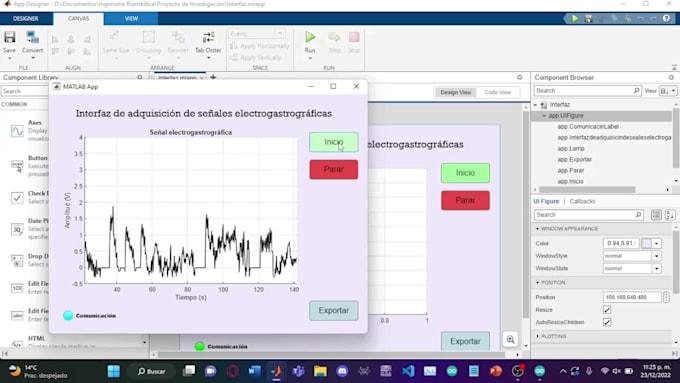Open the Component Browser View dropdown
The image size is (680, 383).
coord(668,91)
